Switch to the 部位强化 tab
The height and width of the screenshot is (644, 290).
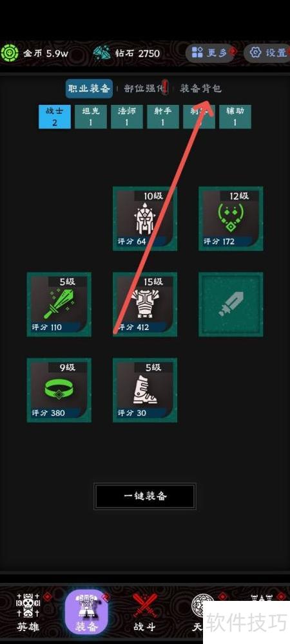pyautogui.click(x=146, y=88)
